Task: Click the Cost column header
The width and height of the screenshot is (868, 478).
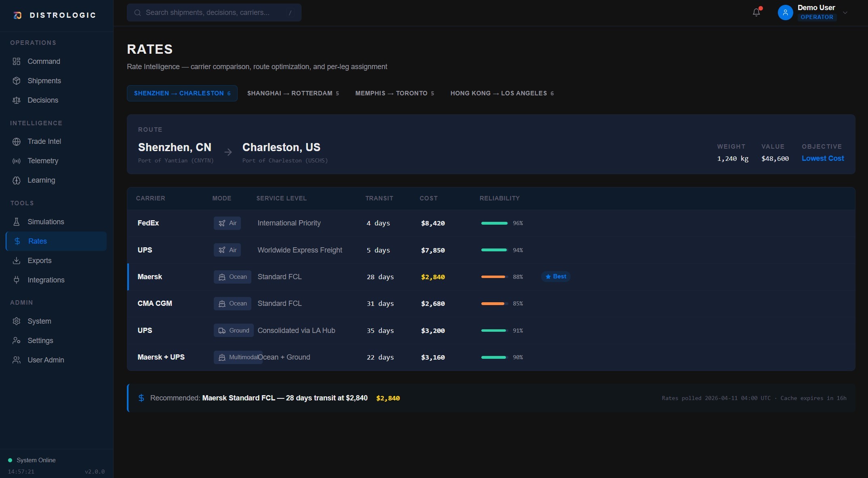Action: click(428, 198)
